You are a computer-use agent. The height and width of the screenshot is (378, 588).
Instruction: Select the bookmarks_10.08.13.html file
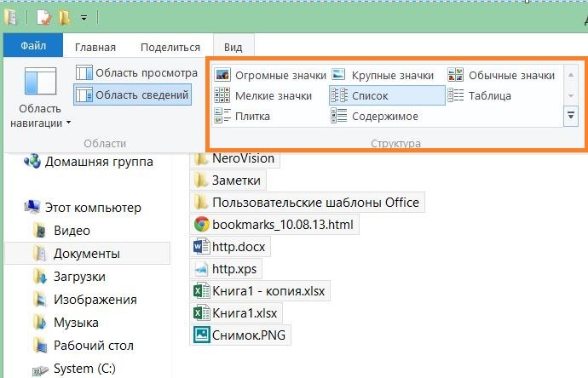[x=274, y=224]
